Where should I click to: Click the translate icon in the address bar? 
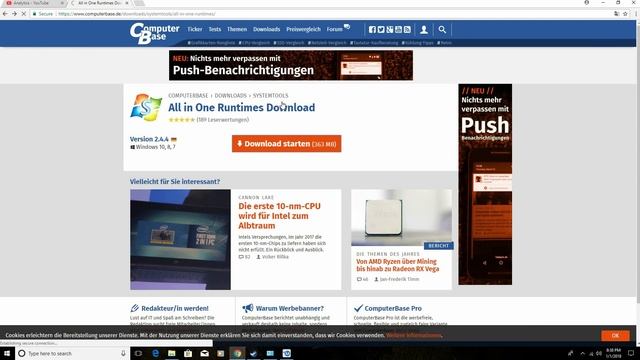[616, 13]
